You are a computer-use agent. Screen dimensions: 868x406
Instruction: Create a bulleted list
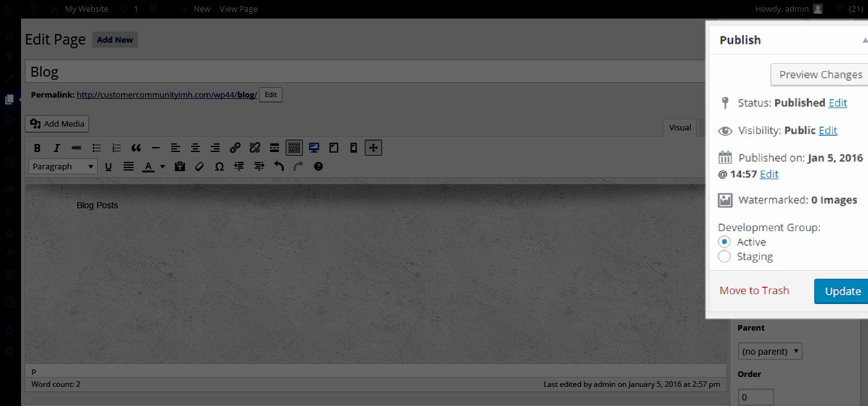[x=96, y=148]
